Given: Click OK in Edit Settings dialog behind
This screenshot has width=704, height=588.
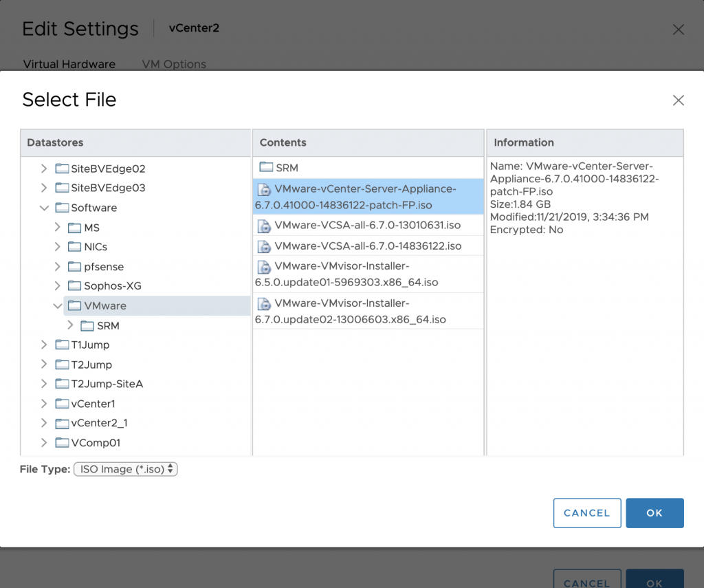Looking at the screenshot, I should [x=654, y=580].
